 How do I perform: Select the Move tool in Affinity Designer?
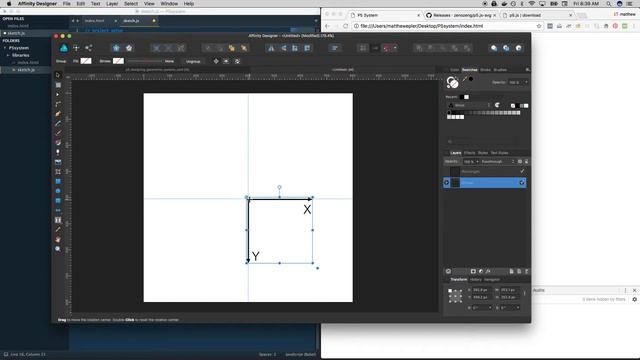(x=58, y=75)
